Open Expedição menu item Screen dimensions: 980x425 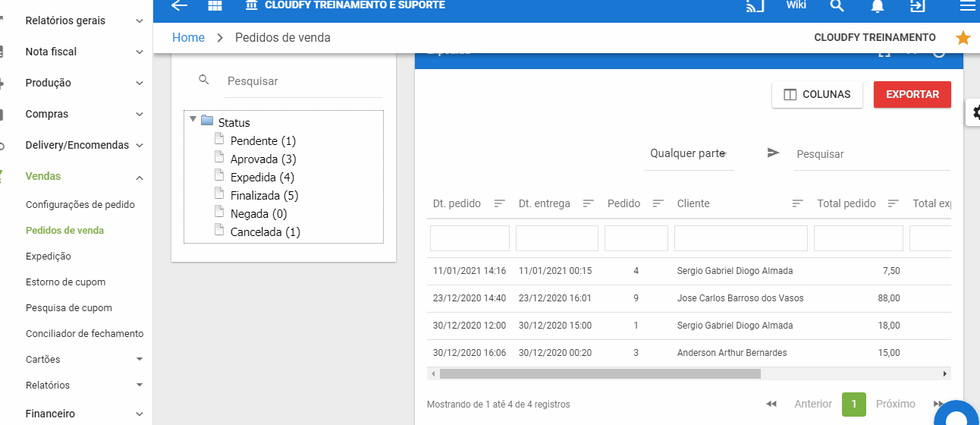coord(49,256)
